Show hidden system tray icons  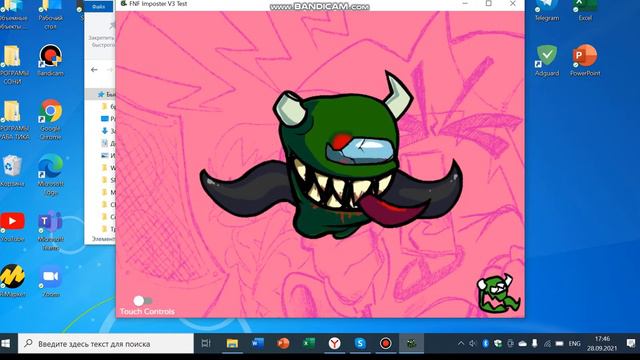pyautogui.click(x=461, y=344)
